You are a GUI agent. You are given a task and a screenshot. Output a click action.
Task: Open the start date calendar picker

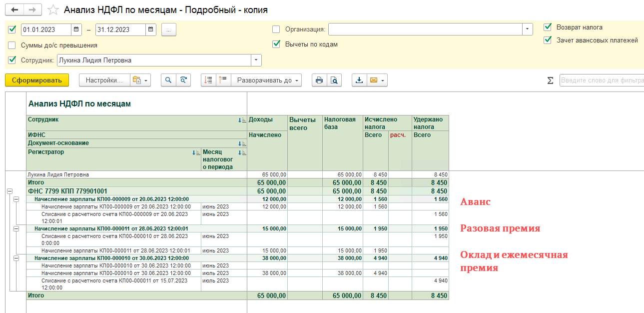pos(76,29)
